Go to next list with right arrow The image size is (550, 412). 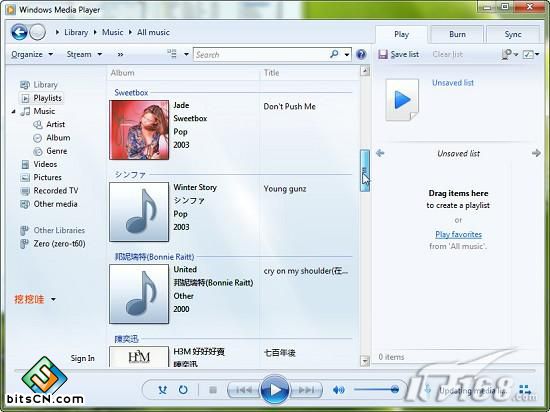click(536, 153)
